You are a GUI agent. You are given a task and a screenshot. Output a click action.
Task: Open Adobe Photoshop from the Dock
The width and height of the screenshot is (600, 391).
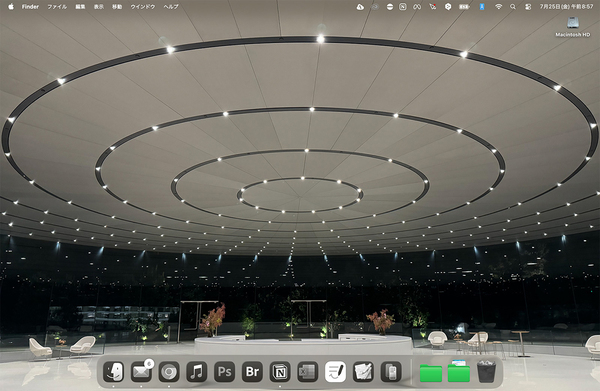click(225, 371)
